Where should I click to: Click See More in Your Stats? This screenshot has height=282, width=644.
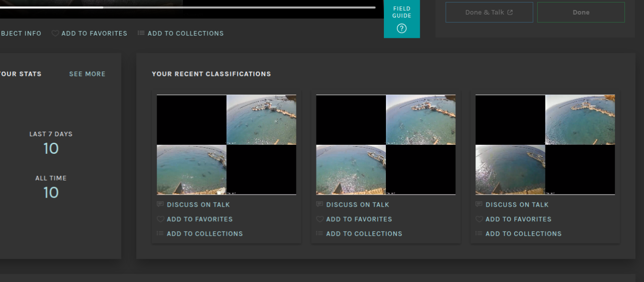88,74
